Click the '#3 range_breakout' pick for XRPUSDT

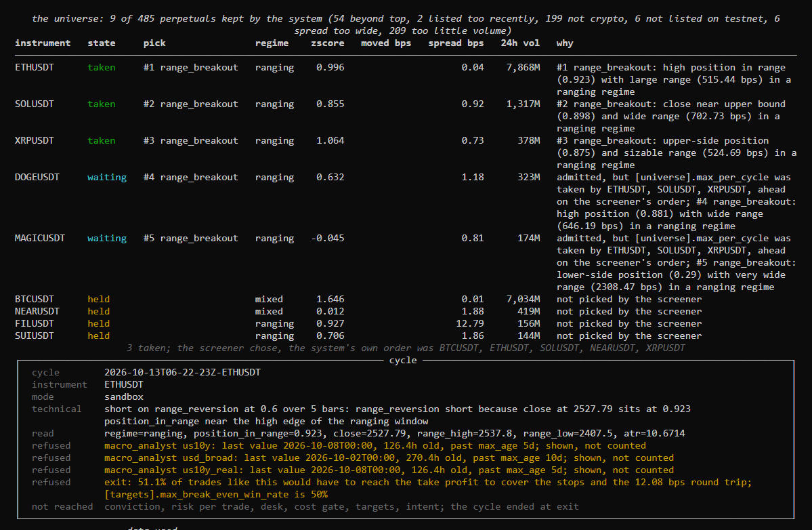coord(190,141)
